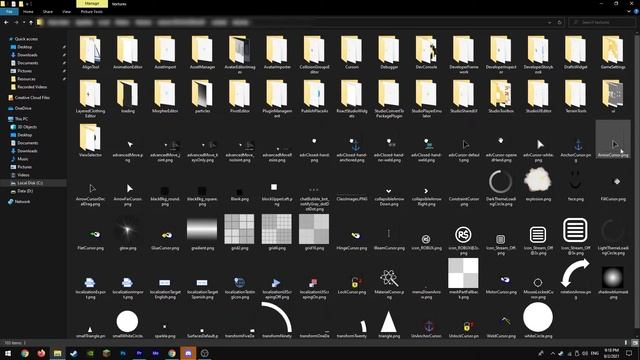Open Network in navigation pane
640x360 pixels.
pyautogui.click(x=22, y=201)
